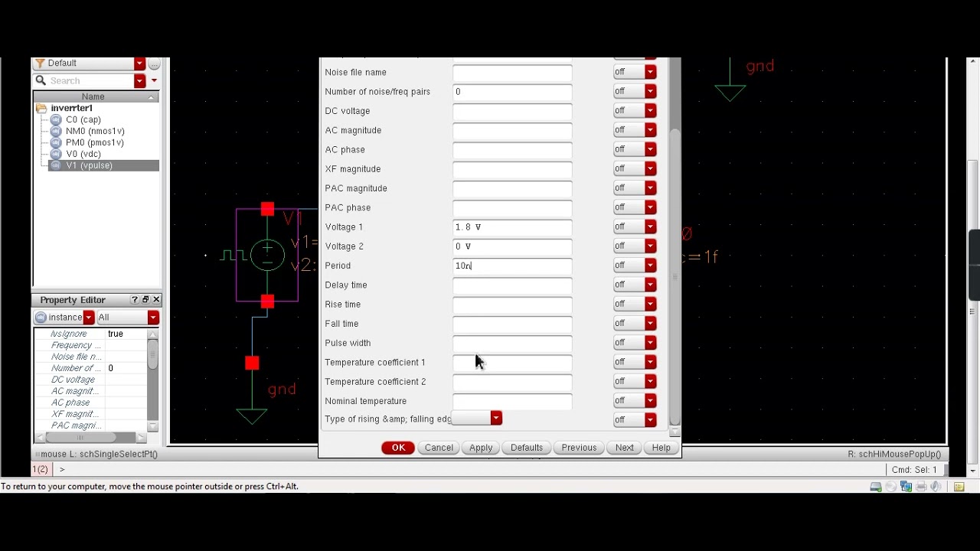Click the hard disk icon in VM status bar
Viewport: 980px width, 551px height.
876,487
